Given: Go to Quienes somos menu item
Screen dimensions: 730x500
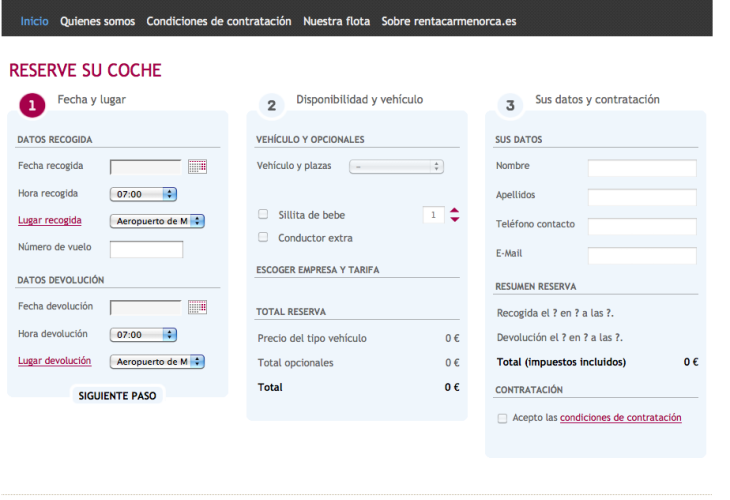Looking at the screenshot, I should coord(97,21).
